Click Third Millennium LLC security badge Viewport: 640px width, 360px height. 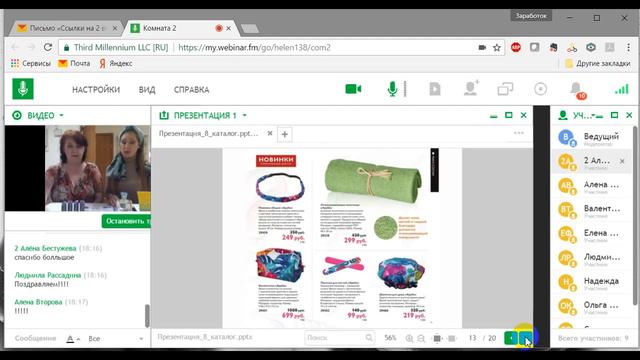116,48
